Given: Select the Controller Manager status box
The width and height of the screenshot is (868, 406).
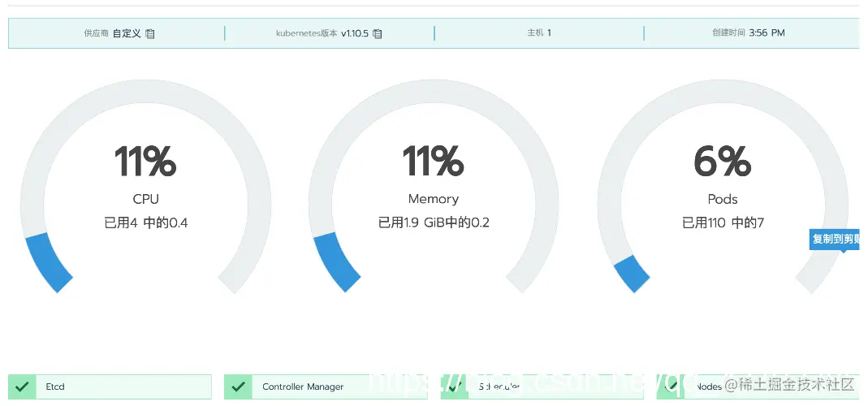Looking at the screenshot, I should 326,387.
